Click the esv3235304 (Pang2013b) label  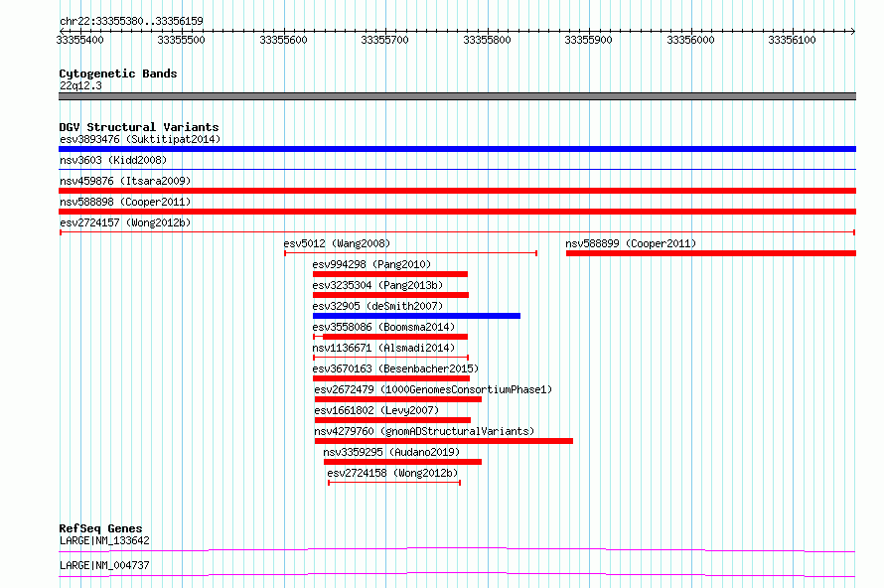[377, 285]
